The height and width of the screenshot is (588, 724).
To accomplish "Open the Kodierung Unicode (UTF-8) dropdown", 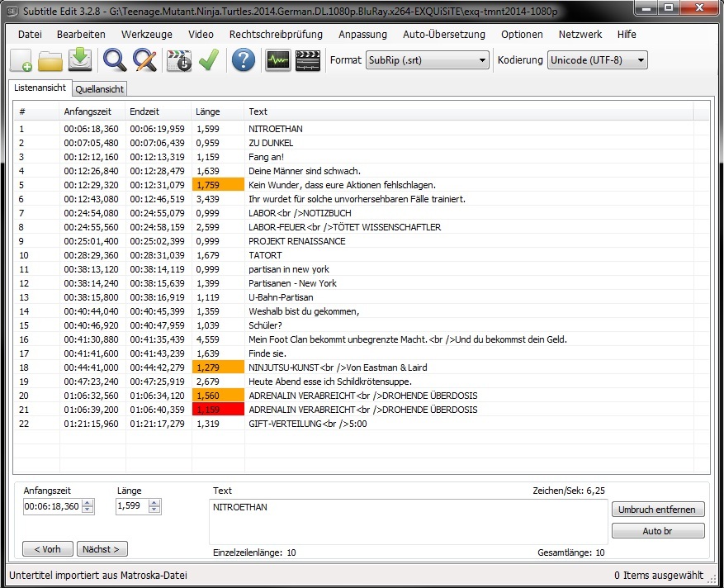I will pos(598,60).
